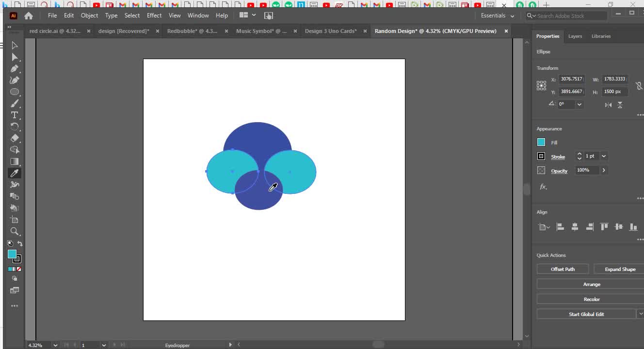Select the Live Paint Bucket tool
This screenshot has height=349, width=644.
(15, 208)
